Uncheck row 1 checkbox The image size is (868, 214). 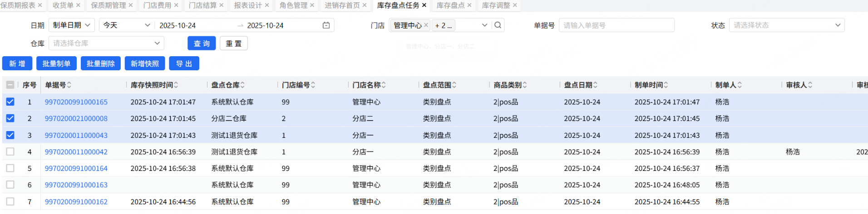click(x=10, y=102)
